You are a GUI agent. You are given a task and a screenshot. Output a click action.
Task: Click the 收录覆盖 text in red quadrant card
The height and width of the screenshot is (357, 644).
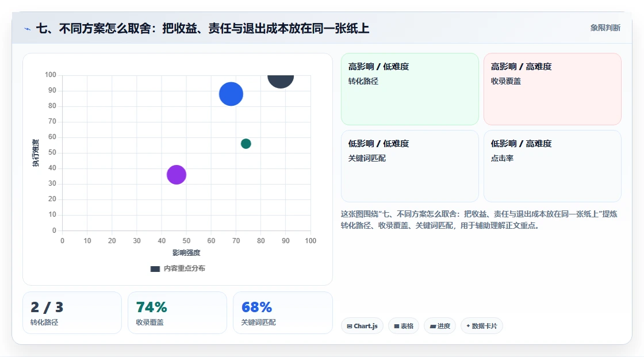[x=505, y=81]
